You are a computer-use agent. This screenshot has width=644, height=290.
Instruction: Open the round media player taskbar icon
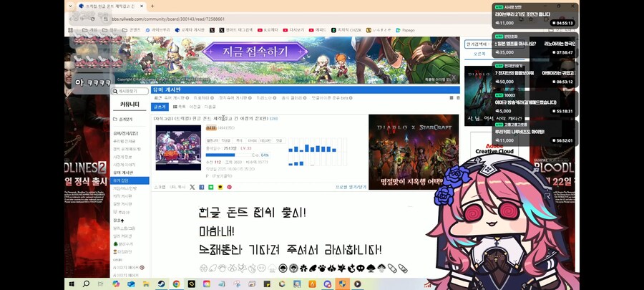pos(357,284)
